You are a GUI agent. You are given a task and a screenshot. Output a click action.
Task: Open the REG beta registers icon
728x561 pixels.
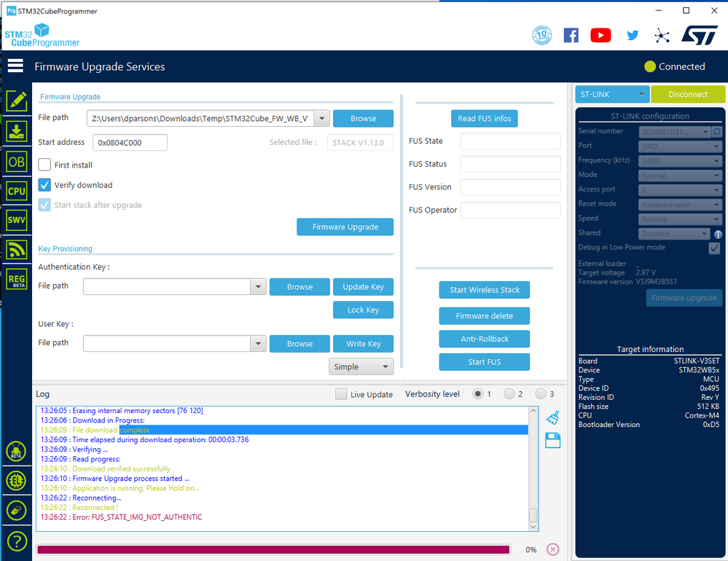tap(17, 279)
